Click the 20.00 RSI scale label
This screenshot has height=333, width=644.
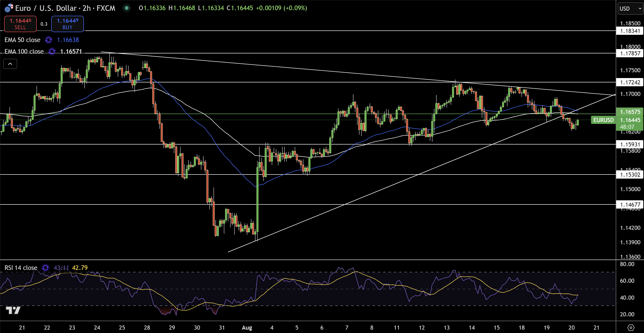coord(627,314)
